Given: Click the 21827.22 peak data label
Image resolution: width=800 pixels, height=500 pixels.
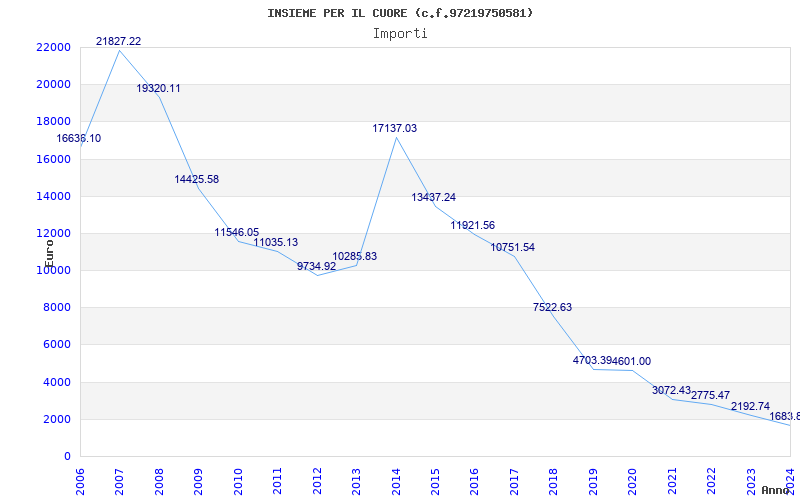Looking at the screenshot, I should tap(118, 41).
